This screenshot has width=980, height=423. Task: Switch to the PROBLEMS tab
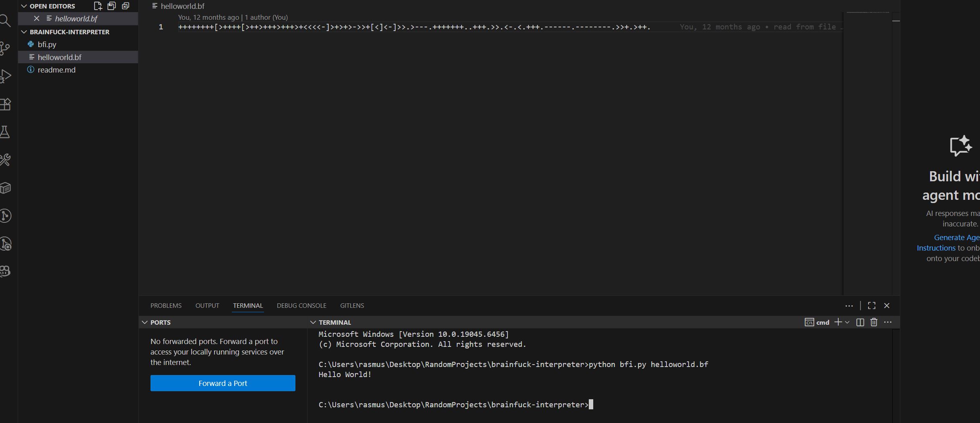[x=166, y=306]
